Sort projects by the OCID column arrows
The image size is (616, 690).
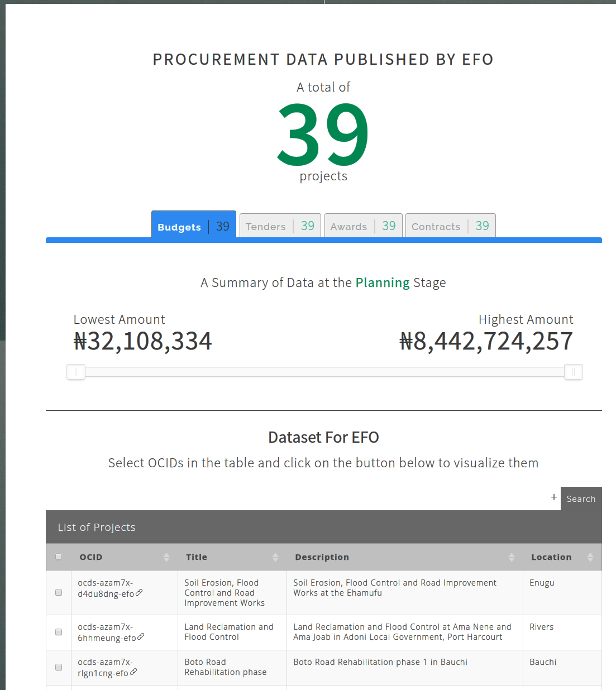(x=166, y=557)
